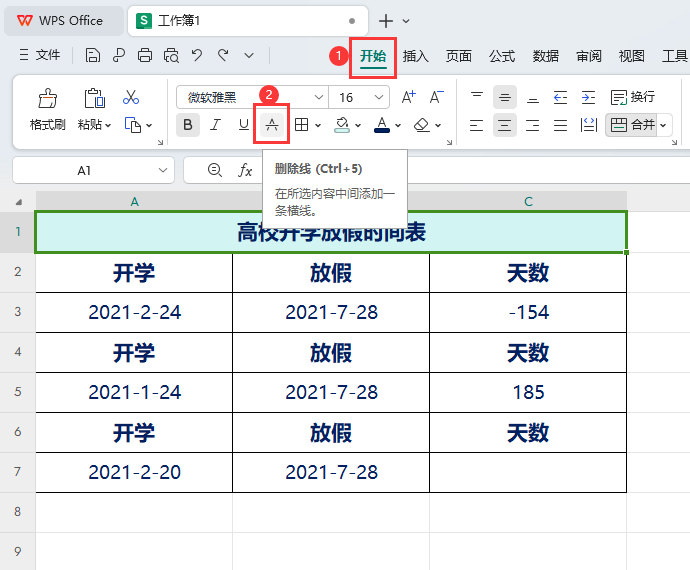The height and width of the screenshot is (570, 690).
Task: Open the 微软雅黑 font name dropdown
Action: 319,97
